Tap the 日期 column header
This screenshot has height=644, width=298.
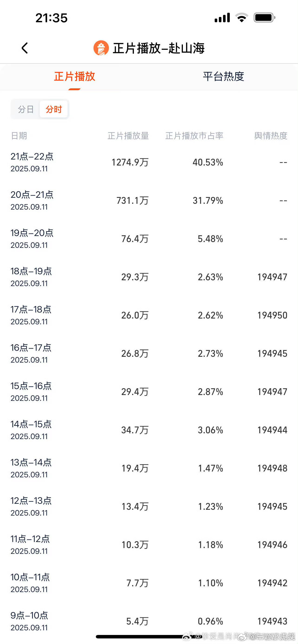pos(19,136)
